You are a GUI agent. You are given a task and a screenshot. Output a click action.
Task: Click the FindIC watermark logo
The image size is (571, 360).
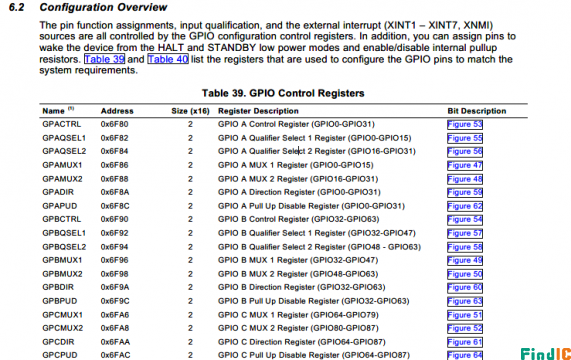(x=546, y=354)
